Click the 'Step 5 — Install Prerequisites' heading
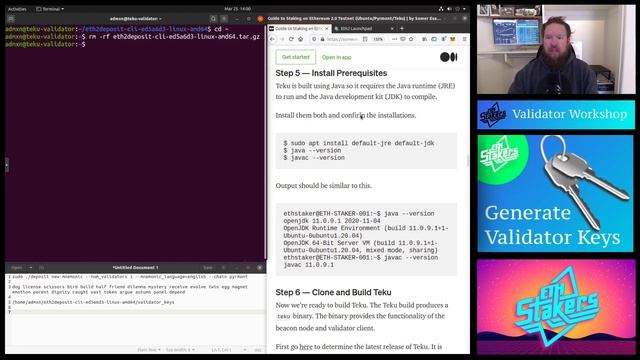640x360 pixels. [x=331, y=73]
